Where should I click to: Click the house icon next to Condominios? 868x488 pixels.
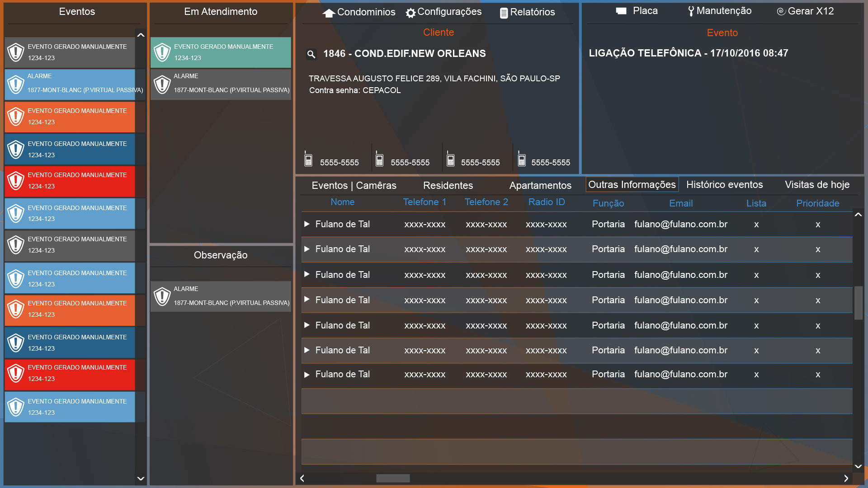pos(329,13)
